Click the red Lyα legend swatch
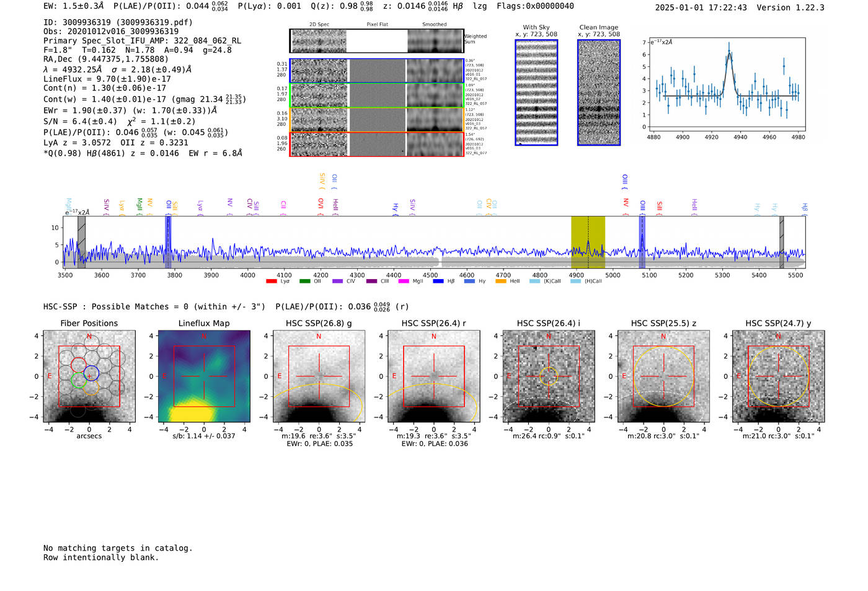The height and width of the screenshot is (591, 868). (x=271, y=282)
